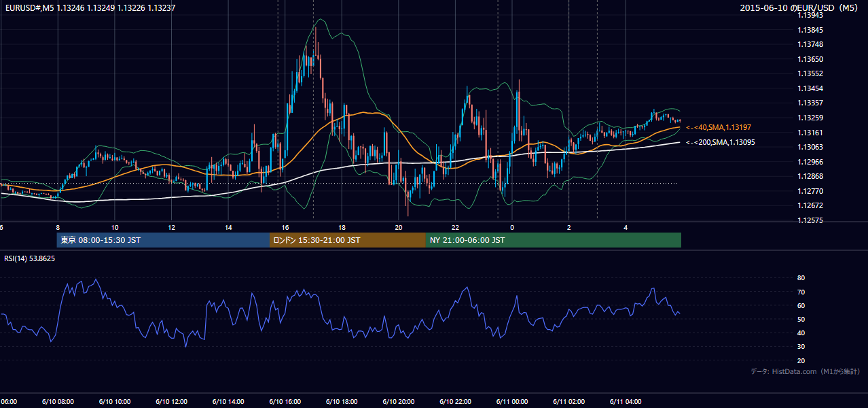This screenshot has height=408, width=868.
Task: Click RSI scale value 60
Action: coord(801,305)
